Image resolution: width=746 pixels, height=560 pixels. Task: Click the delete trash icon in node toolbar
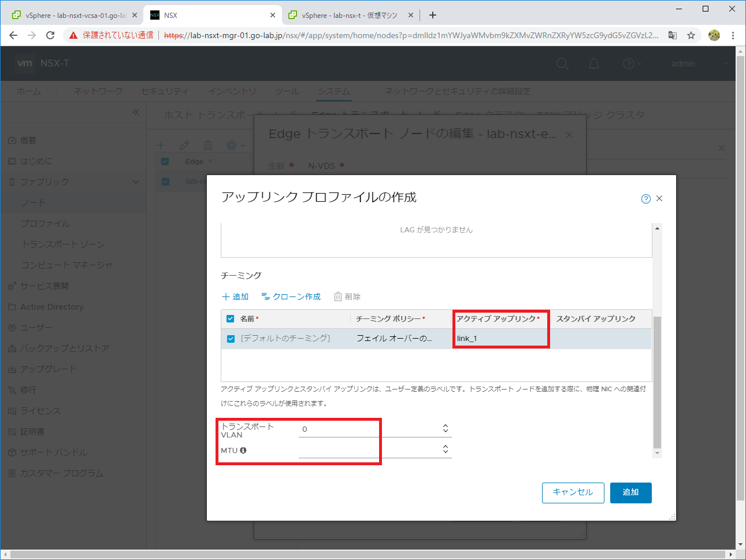(x=208, y=145)
